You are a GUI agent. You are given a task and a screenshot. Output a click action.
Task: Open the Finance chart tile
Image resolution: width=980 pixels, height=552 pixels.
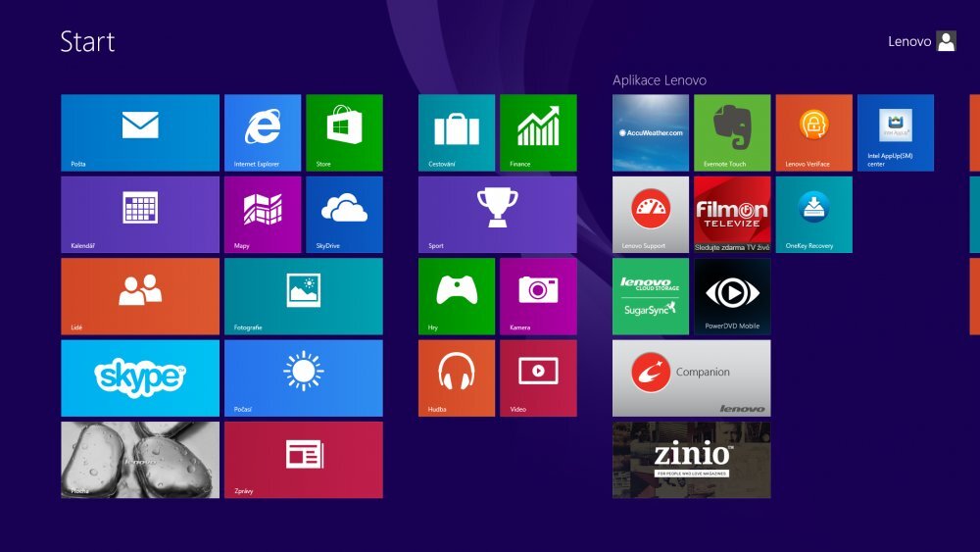point(538,132)
